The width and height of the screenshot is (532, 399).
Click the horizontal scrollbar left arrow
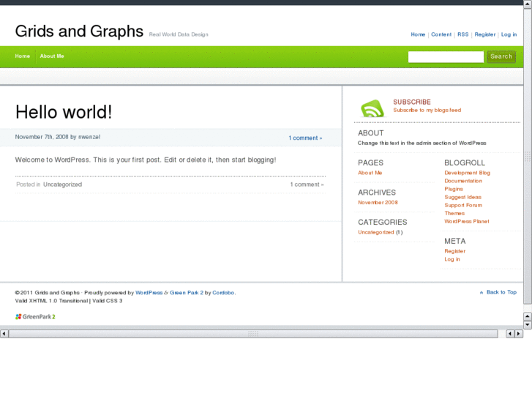point(4,334)
